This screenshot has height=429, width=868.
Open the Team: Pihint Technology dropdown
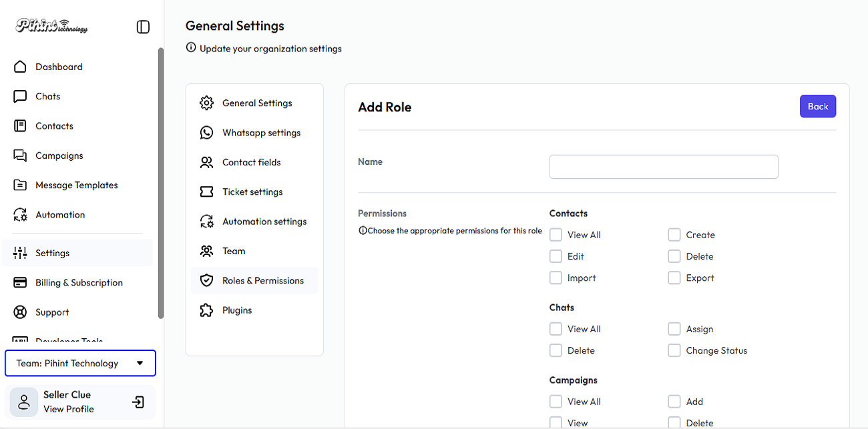[80, 364]
